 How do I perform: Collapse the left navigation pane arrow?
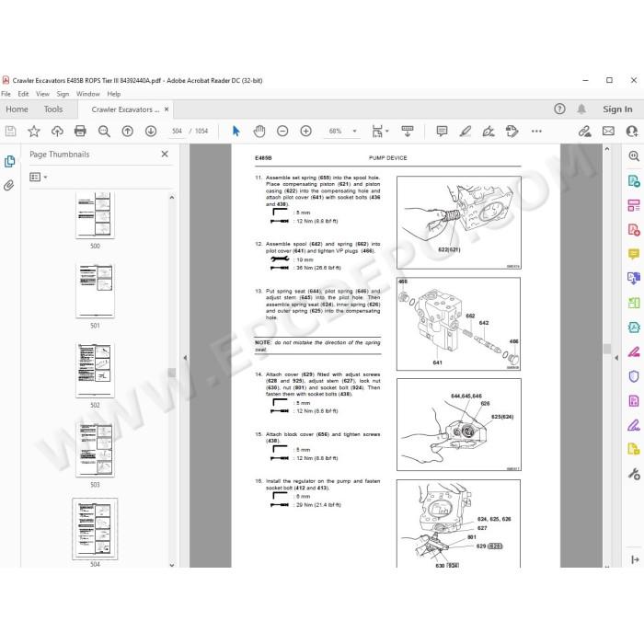click(x=185, y=358)
